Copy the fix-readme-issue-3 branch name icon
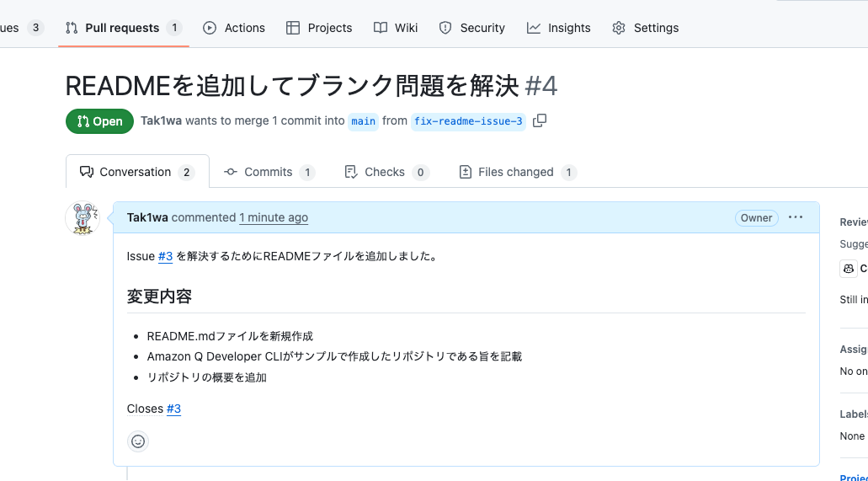Screen dimensions: 868x481 coord(540,120)
